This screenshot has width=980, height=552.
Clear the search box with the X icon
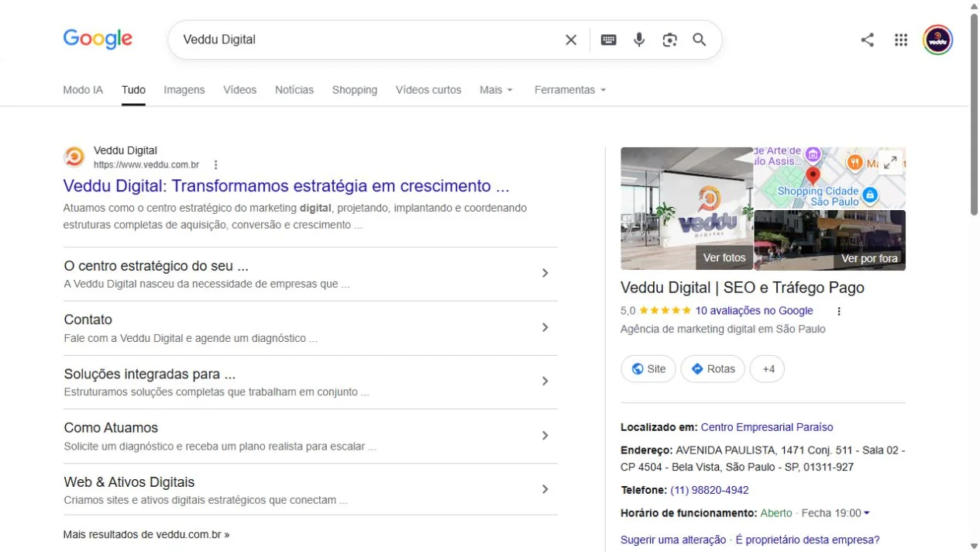(571, 40)
